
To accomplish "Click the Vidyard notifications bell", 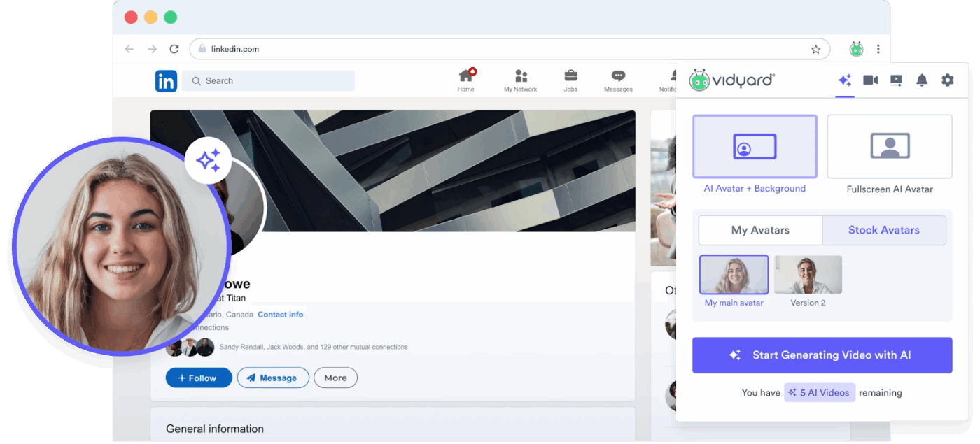I will [922, 80].
